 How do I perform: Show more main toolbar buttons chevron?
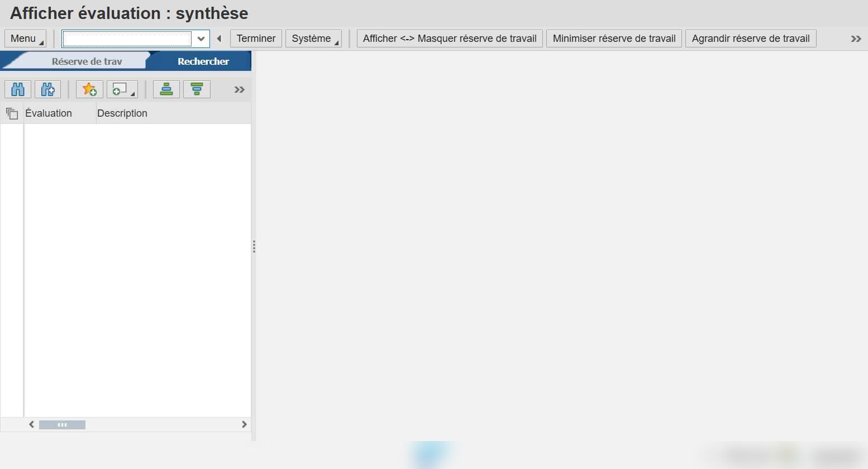click(856, 39)
